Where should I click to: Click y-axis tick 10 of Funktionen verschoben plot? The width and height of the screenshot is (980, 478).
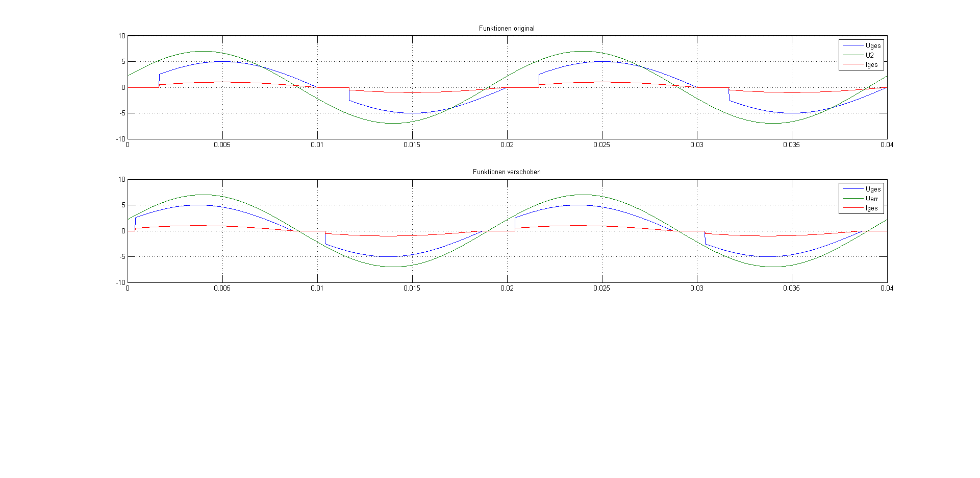122,179
